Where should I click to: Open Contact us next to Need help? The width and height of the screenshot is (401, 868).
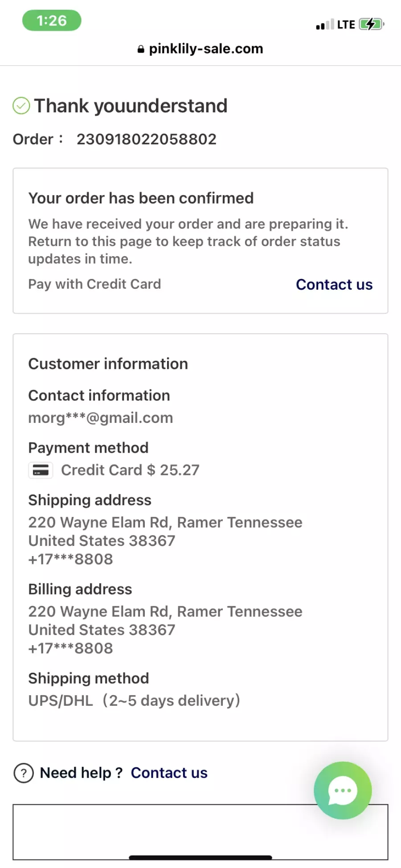click(169, 773)
